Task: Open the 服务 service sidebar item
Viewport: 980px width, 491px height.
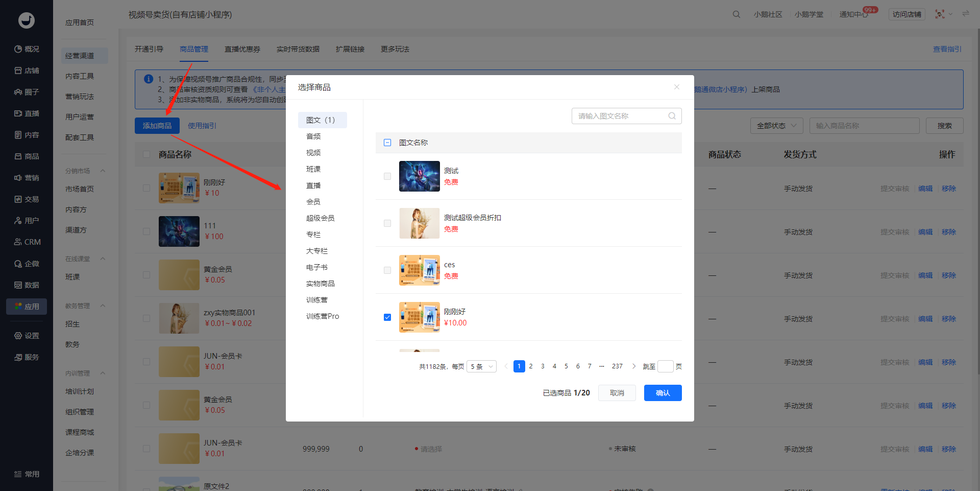Action: pyautogui.click(x=27, y=357)
